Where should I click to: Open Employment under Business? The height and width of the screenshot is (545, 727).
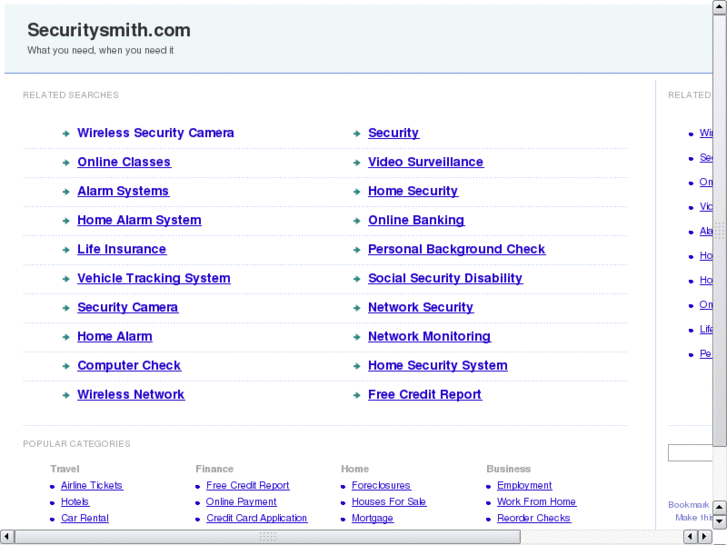[x=524, y=486]
